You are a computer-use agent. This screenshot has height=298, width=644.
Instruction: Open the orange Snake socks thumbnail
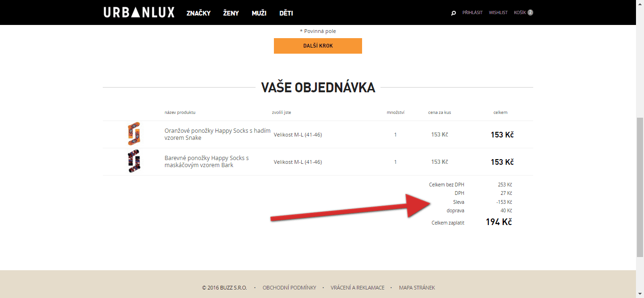[x=134, y=134]
